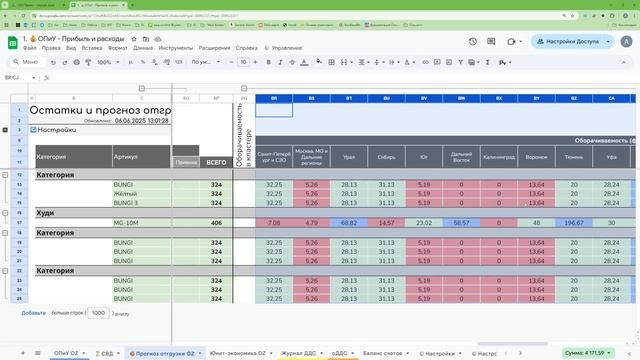
Task: Click the 196,67 cell in Худи row
Action: (x=573, y=223)
